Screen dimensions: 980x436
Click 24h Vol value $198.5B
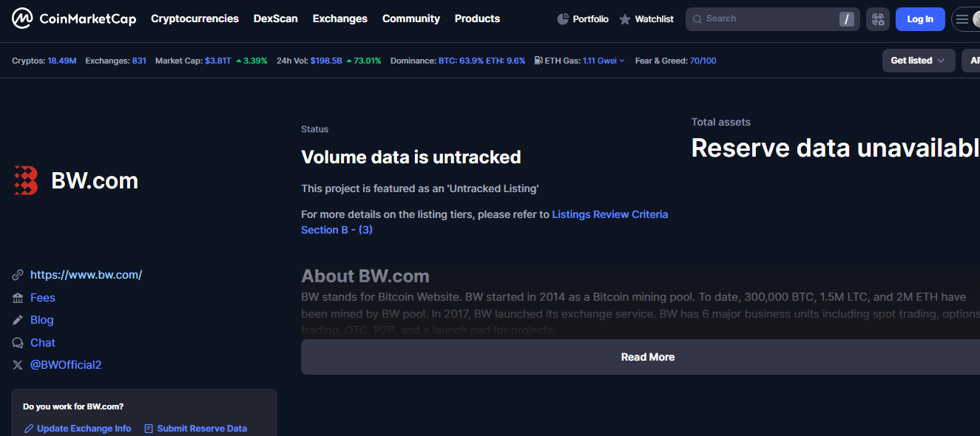[x=326, y=61]
